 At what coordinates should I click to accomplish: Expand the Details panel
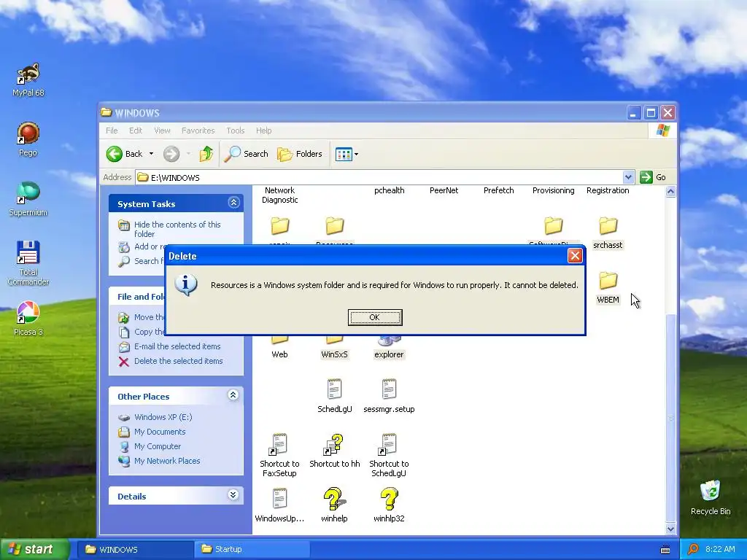[x=233, y=495]
